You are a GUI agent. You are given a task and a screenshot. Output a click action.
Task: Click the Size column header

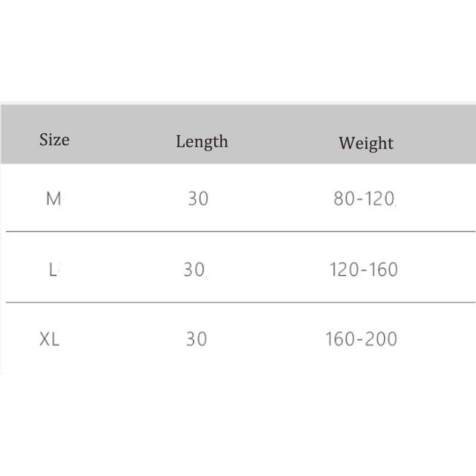(x=55, y=140)
